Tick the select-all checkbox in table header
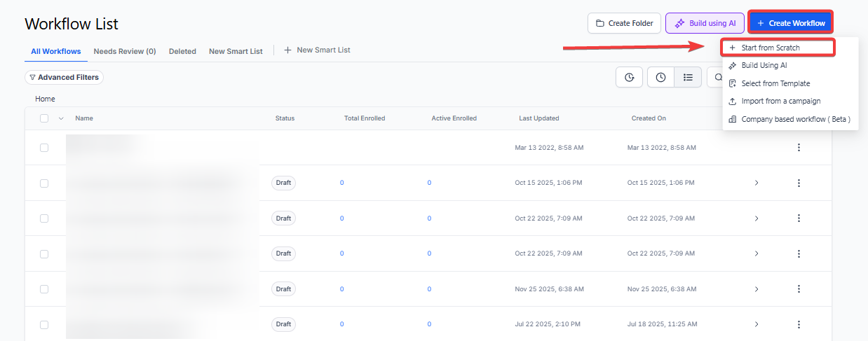Viewport: 868px width, 341px height. pos(44,118)
